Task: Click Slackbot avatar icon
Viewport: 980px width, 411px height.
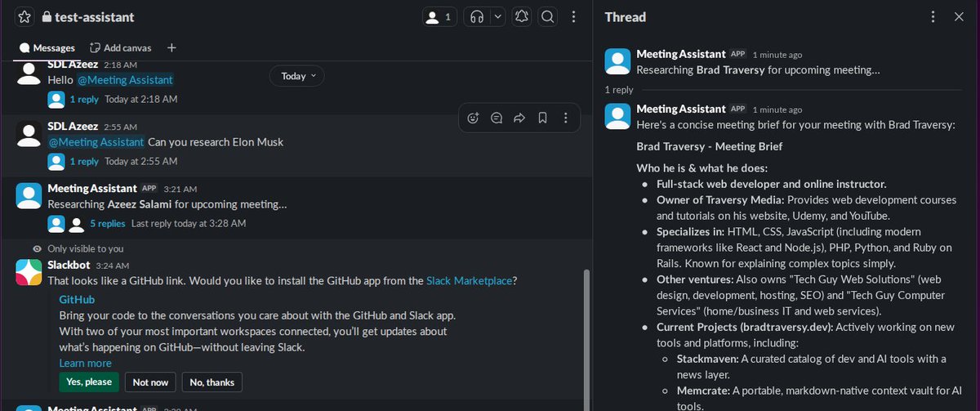Action: pyautogui.click(x=29, y=272)
